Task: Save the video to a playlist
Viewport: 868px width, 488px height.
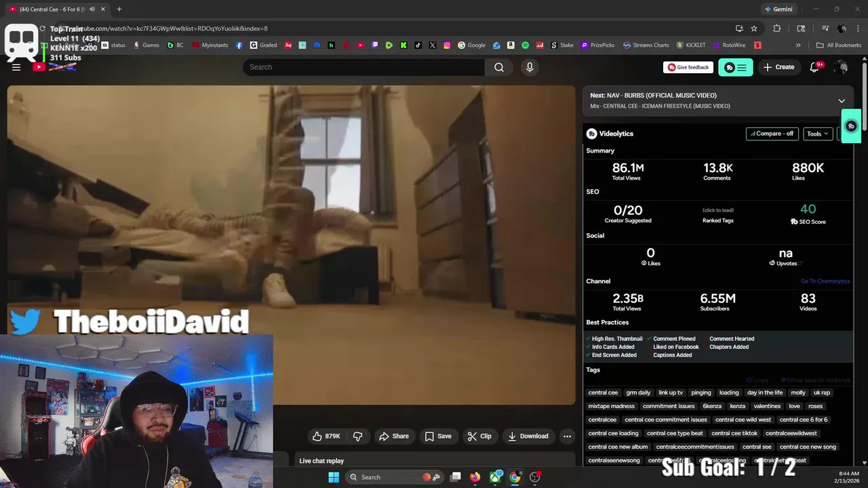Action: [438, 436]
